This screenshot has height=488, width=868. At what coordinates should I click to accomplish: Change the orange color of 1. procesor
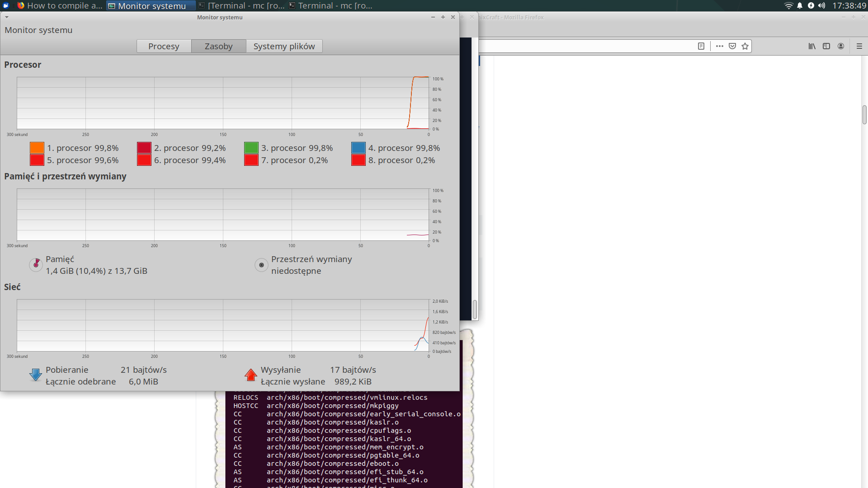click(37, 148)
